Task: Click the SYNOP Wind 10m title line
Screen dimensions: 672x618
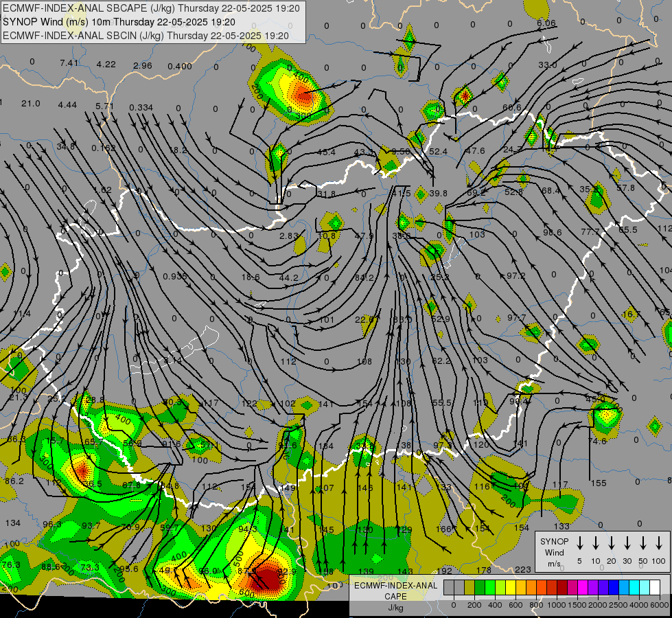Action: [119, 22]
